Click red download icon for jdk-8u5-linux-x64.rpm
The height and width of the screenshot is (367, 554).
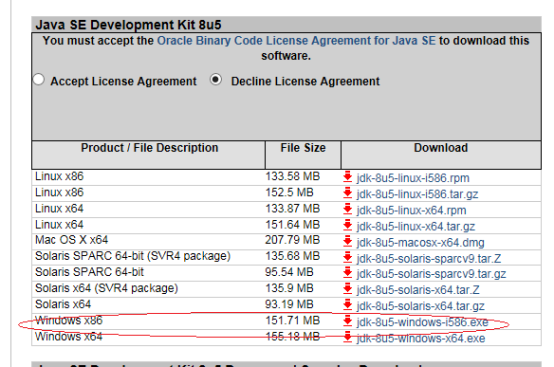pyautogui.click(x=348, y=209)
